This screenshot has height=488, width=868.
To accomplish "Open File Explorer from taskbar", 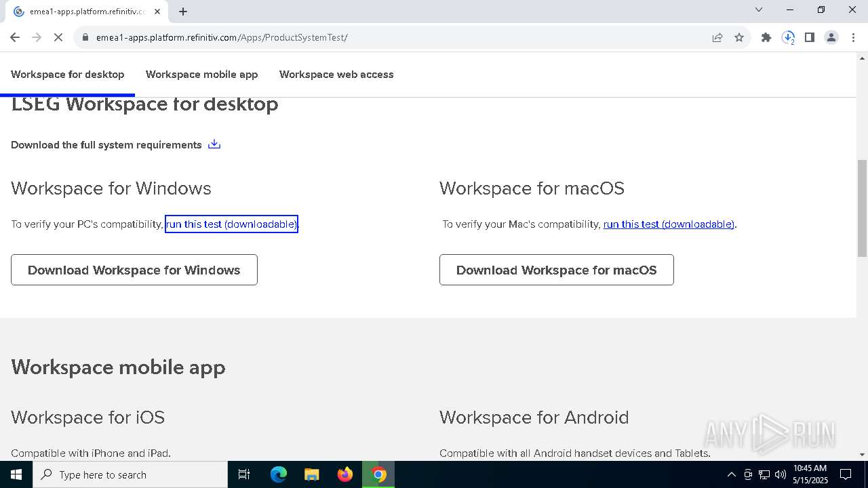I will tap(311, 474).
